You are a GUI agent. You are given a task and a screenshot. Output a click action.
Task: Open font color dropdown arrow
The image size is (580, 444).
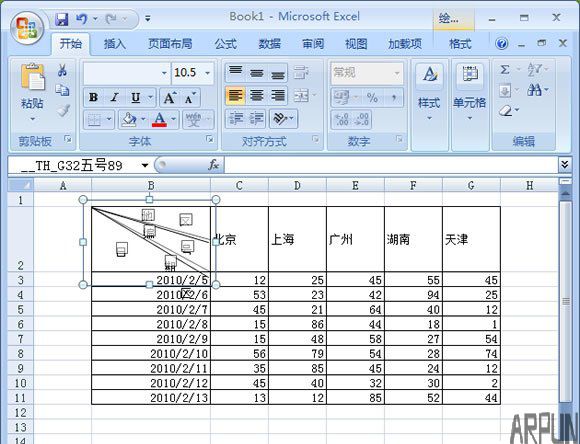click(x=173, y=119)
